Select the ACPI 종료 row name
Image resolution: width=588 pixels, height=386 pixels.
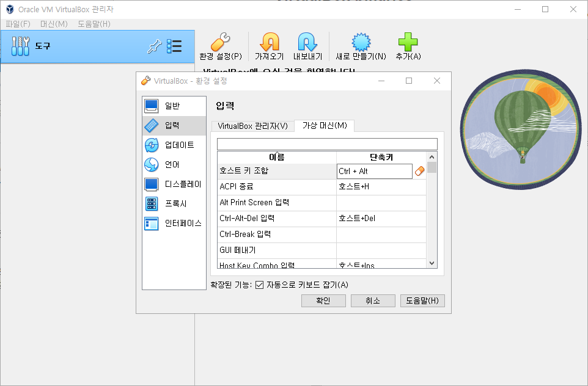tap(277, 187)
